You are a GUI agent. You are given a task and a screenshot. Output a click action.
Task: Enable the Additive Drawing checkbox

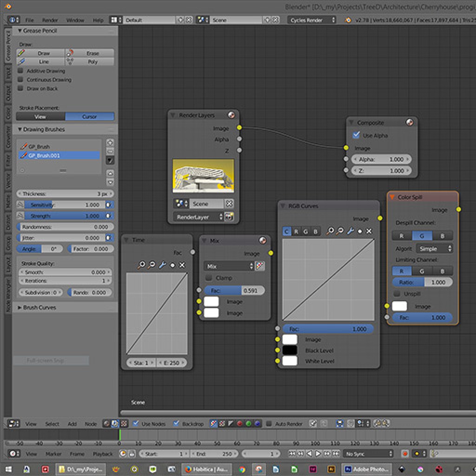coord(20,71)
